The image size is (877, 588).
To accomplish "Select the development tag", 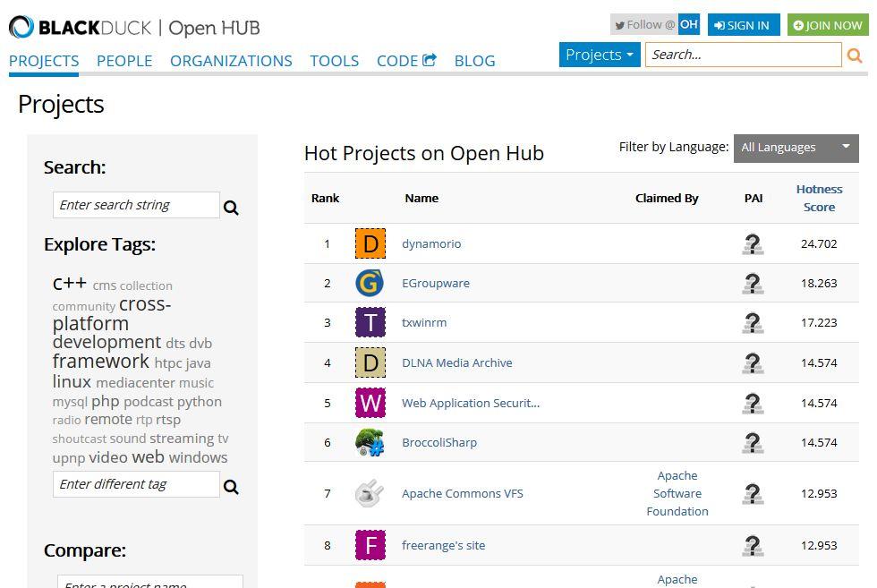I will 106,342.
